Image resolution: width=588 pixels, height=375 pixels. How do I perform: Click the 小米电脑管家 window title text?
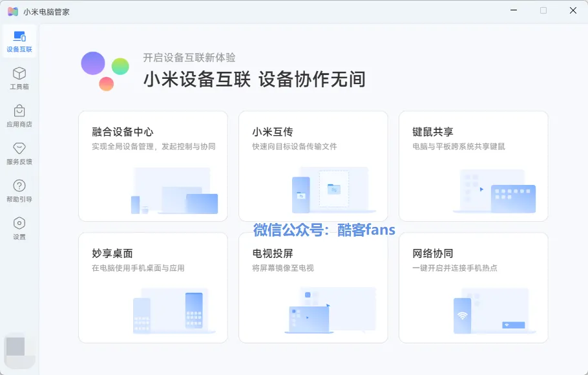47,12
